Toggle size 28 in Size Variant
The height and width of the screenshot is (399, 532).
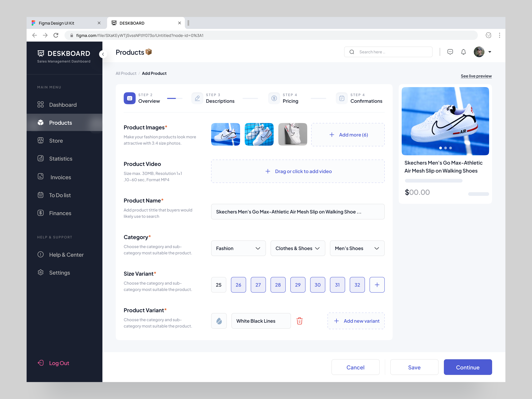[278, 285]
